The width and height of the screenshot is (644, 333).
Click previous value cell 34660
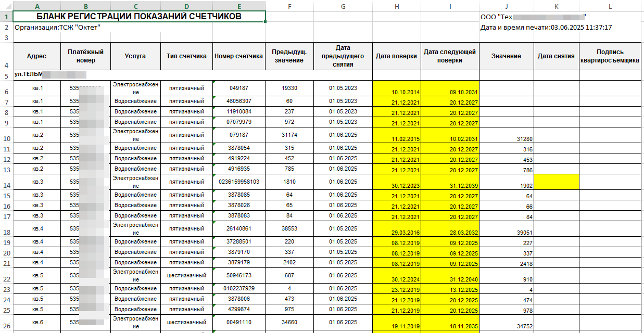(x=289, y=322)
